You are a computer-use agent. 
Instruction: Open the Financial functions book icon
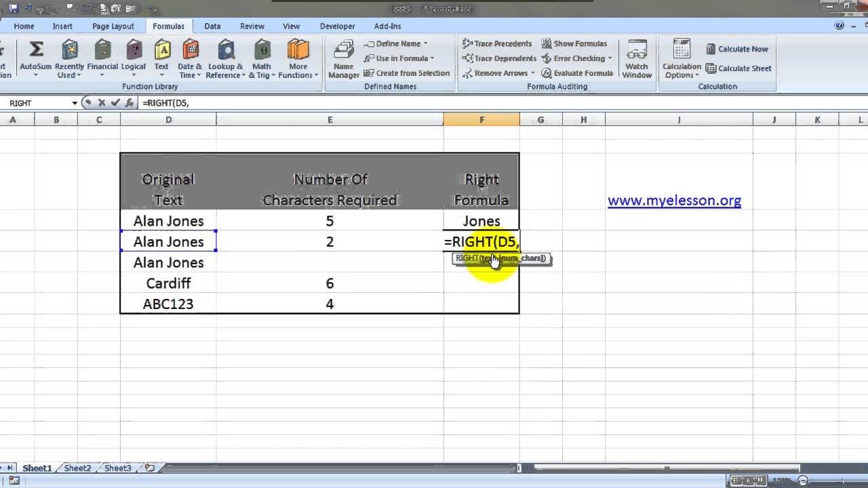102,49
